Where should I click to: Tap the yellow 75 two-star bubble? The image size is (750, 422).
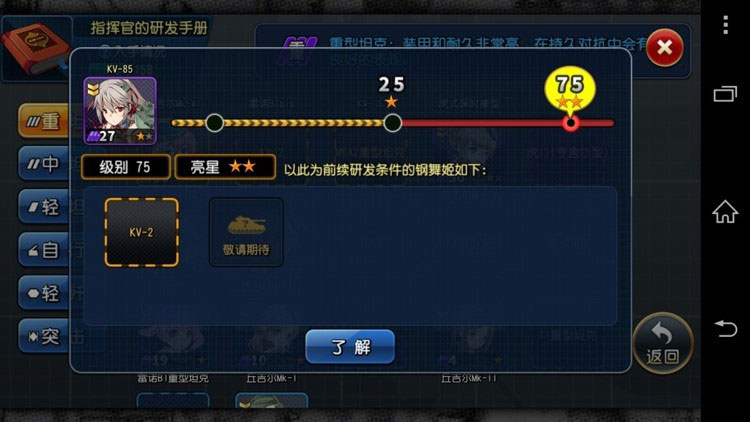tap(570, 89)
